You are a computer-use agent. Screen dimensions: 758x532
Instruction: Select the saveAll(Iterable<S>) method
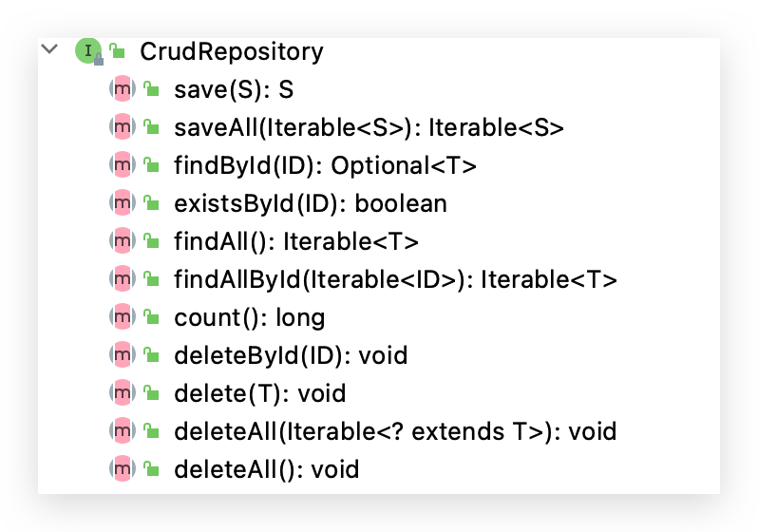pos(369,127)
